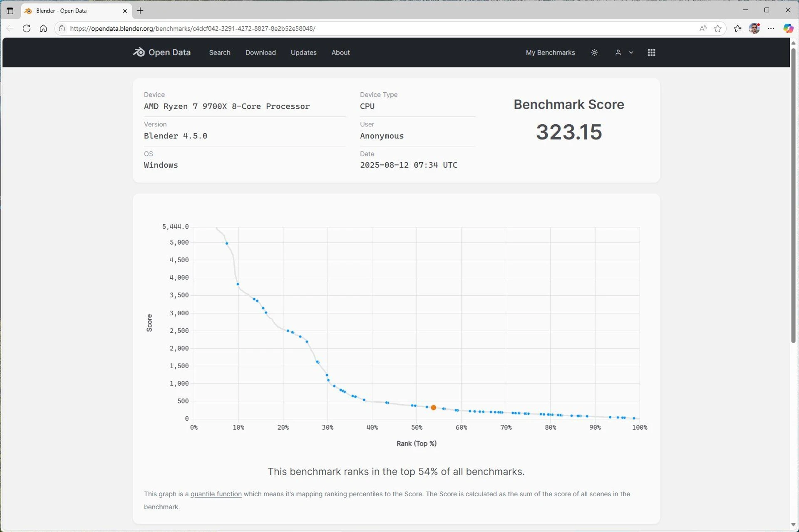Click the Blender Open Data logo
The width and height of the screenshot is (799, 532).
(x=161, y=52)
